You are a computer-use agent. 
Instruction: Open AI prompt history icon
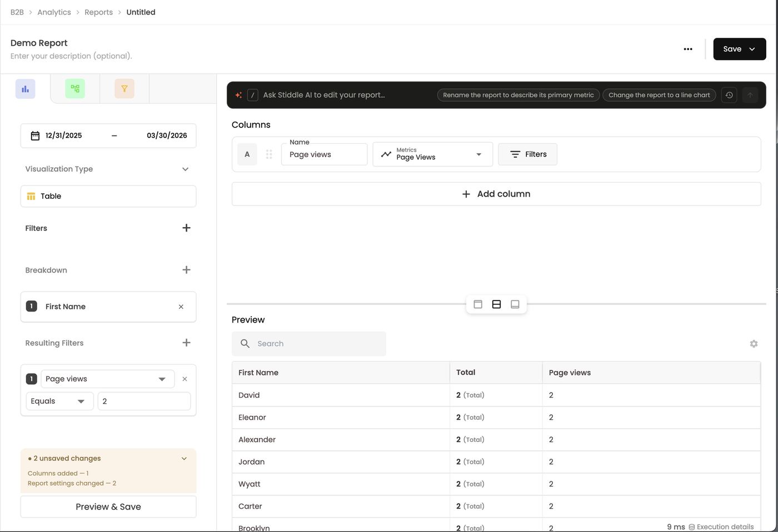729,95
